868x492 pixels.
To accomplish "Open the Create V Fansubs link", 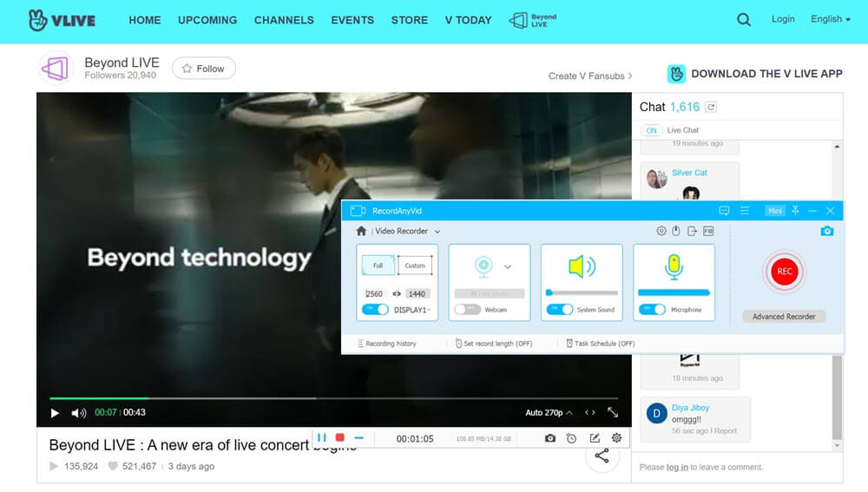I will 590,76.
